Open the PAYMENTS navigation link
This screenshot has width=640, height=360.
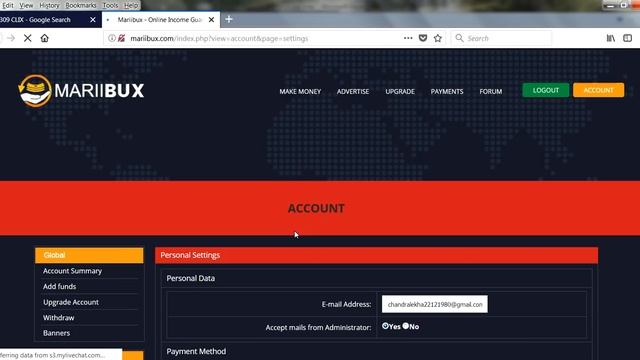(x=447, y=91)
